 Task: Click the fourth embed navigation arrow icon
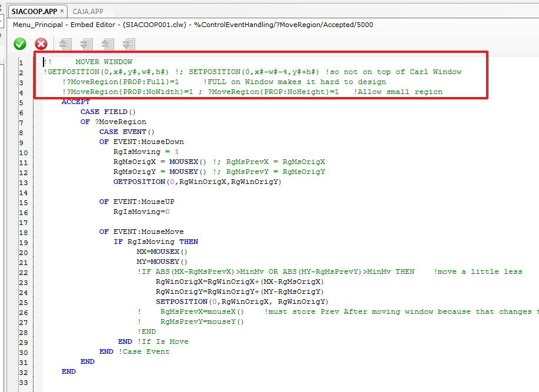point(129,44)
